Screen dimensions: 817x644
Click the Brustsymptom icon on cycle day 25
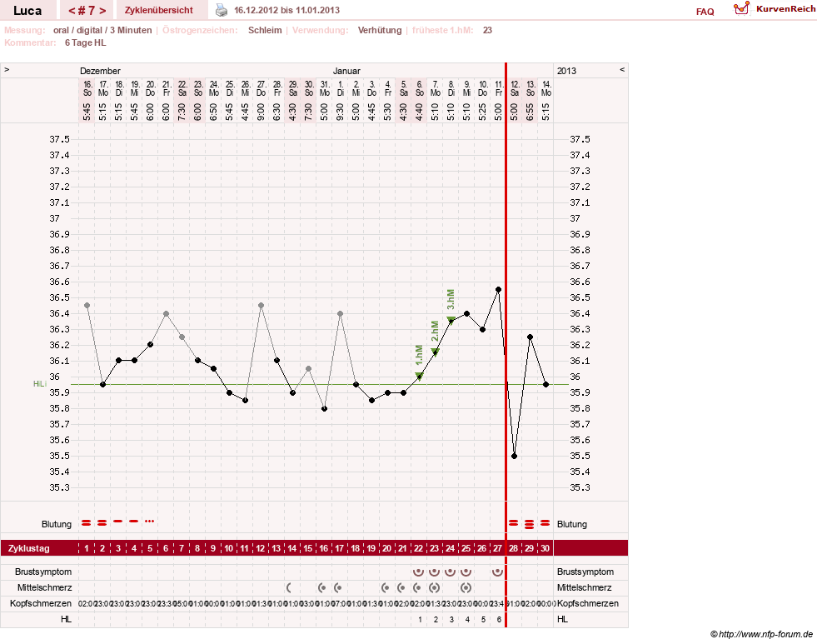click(x=466, y=572)
